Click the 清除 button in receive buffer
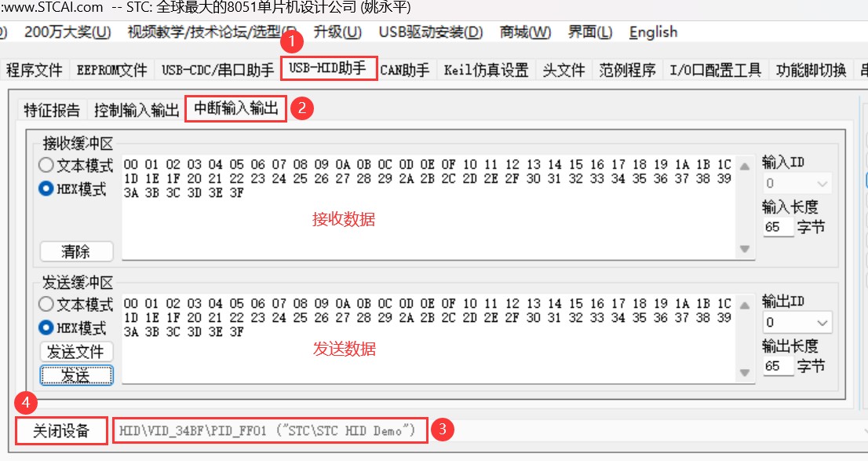The width and height of the screenshot is (868, 461). (x=76, y=251)
